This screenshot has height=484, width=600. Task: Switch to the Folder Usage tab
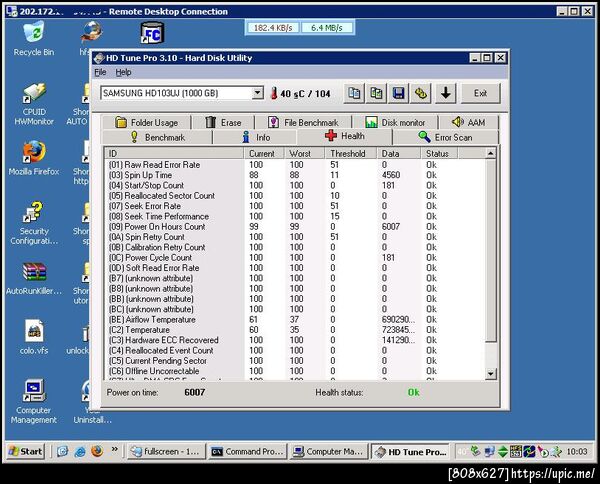point(146,122)
